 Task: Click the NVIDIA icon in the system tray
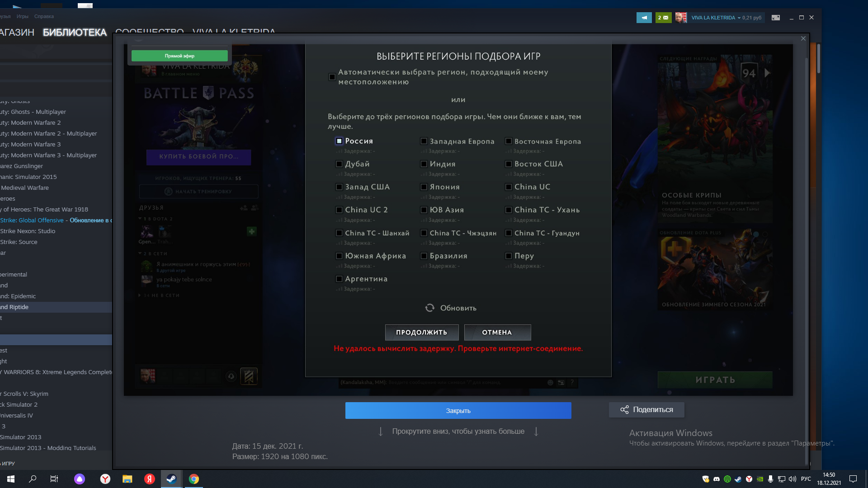coord(760,479)
